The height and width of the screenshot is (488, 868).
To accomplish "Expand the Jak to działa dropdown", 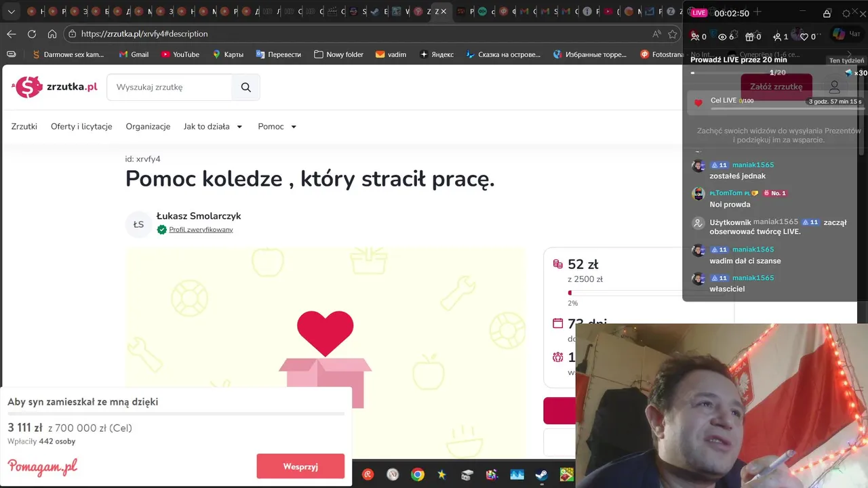I will 213,127.
